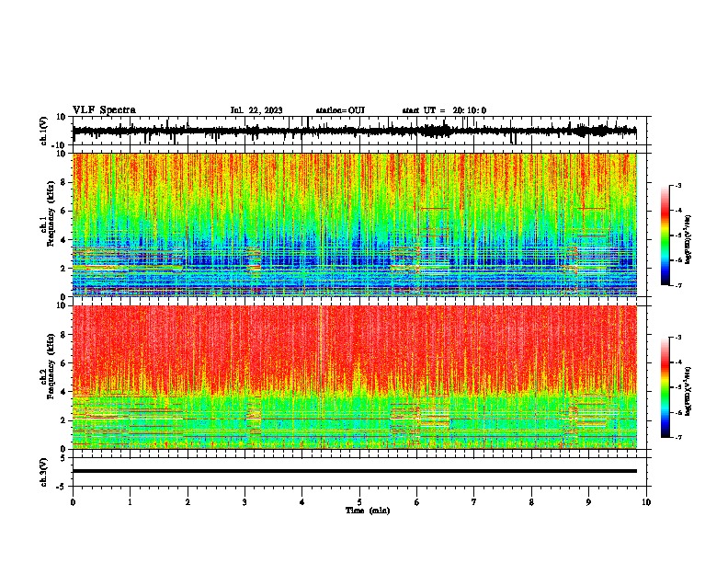The width and height of the screenshot is (728, 563).
Task: Click time axis tick label '6'
Action: pyautogui.click(x=417, y=502)
